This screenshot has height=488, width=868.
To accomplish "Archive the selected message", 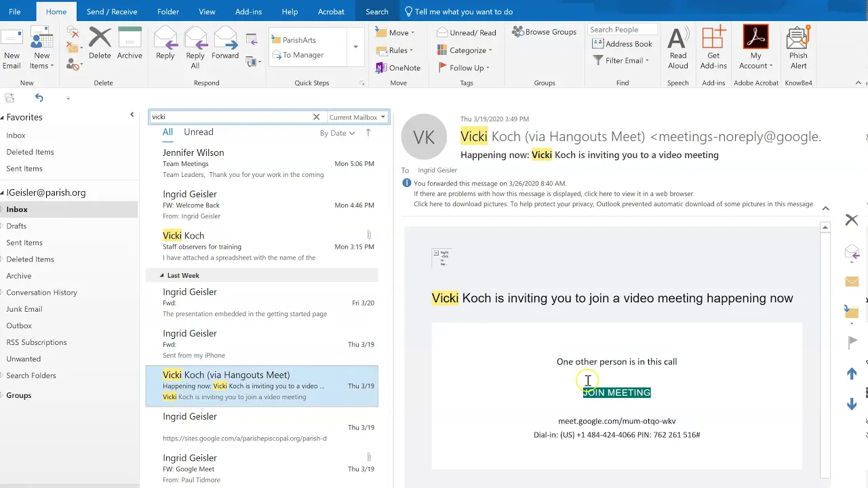I will (130, 44).
